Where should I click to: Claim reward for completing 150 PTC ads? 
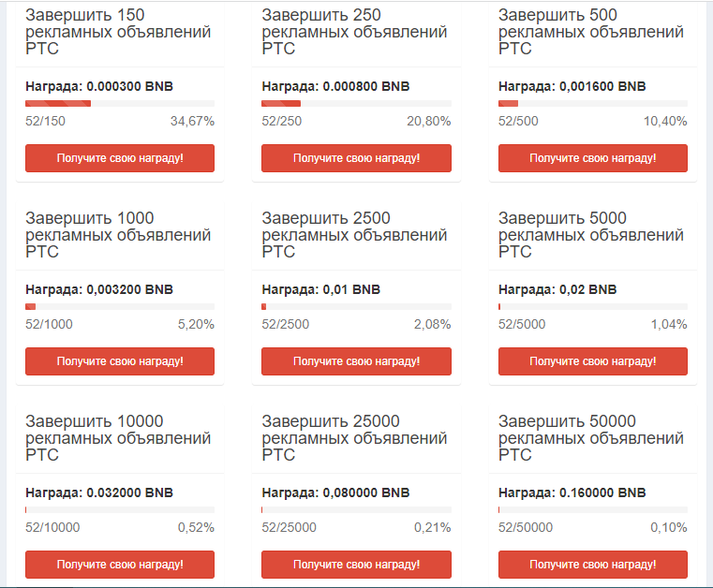[120, 158]
